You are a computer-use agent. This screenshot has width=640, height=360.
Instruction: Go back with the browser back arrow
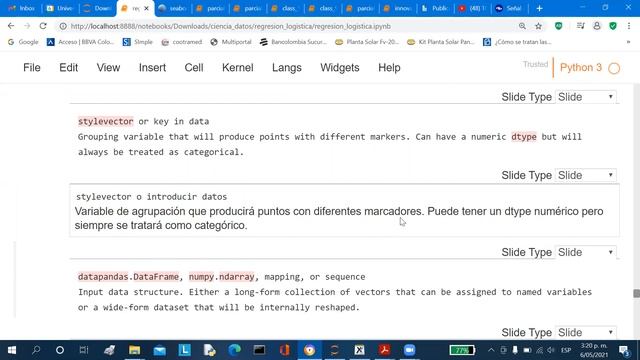click(11, 26)
